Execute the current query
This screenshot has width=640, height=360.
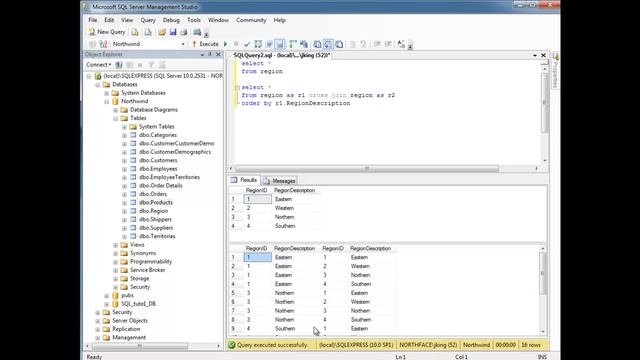pos(205,44)
